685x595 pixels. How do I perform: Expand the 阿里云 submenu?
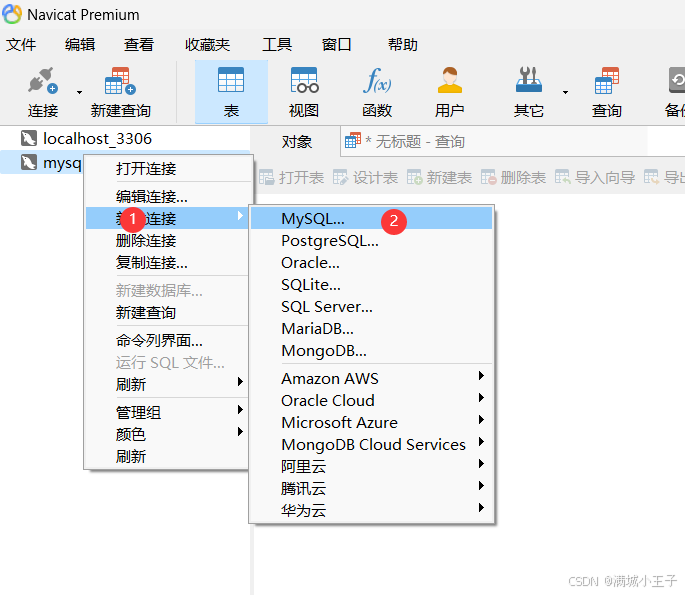click(371, 467)
